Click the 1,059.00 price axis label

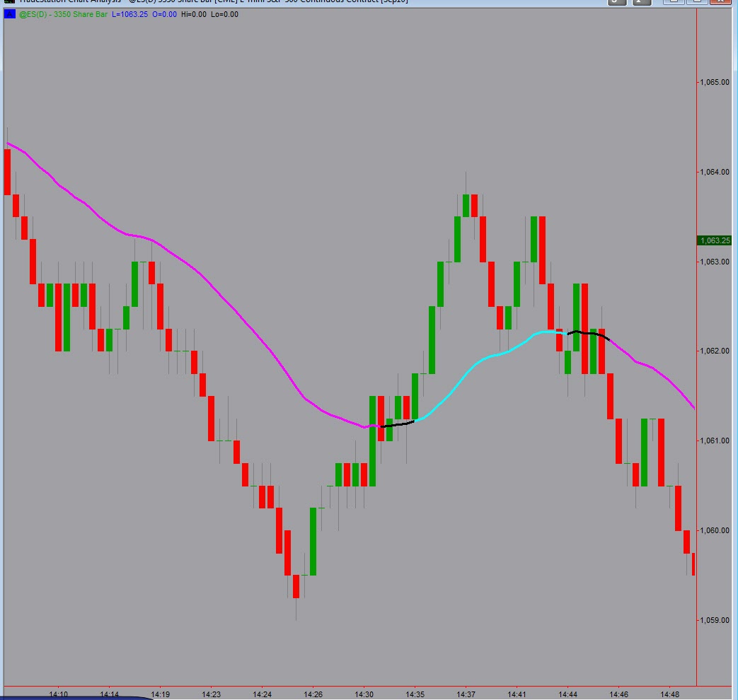tap(715, 621)
